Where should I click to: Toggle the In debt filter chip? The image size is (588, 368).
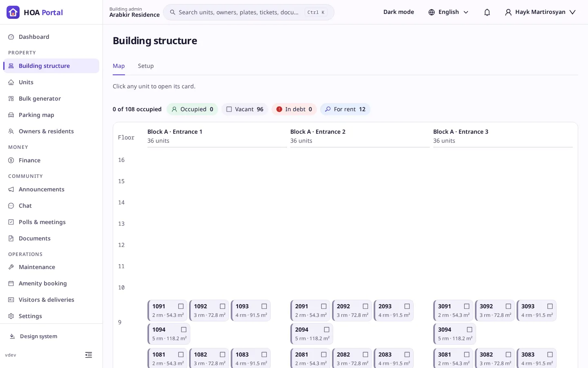point(294,109)
